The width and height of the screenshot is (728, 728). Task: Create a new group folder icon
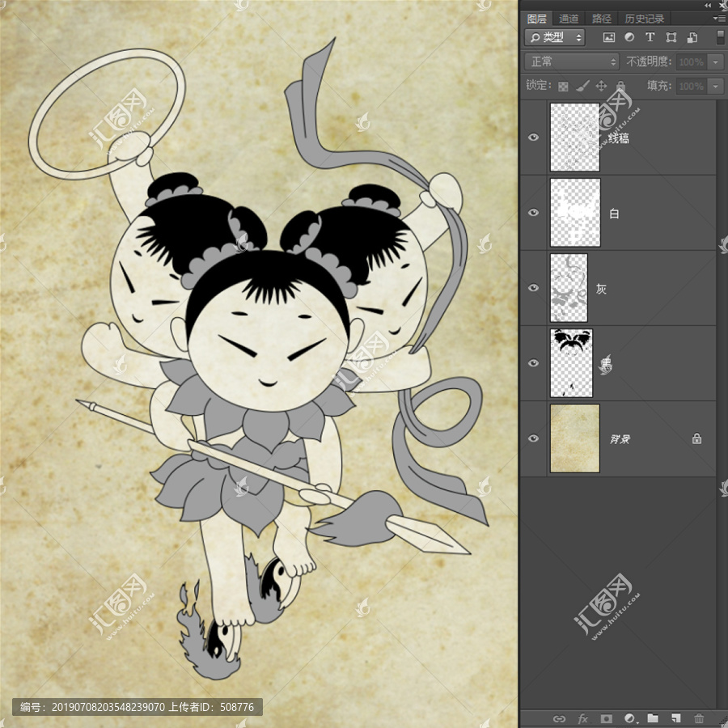tap(653, 719)
